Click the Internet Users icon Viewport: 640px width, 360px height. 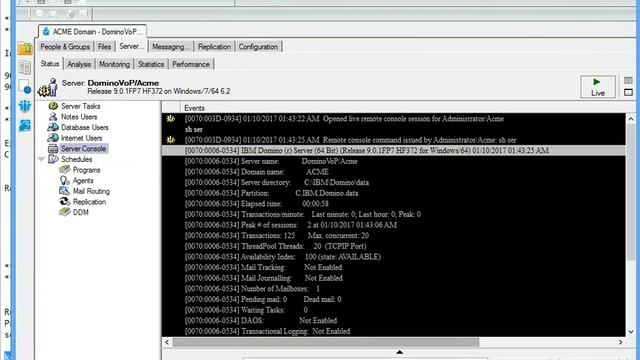(53, 138)
